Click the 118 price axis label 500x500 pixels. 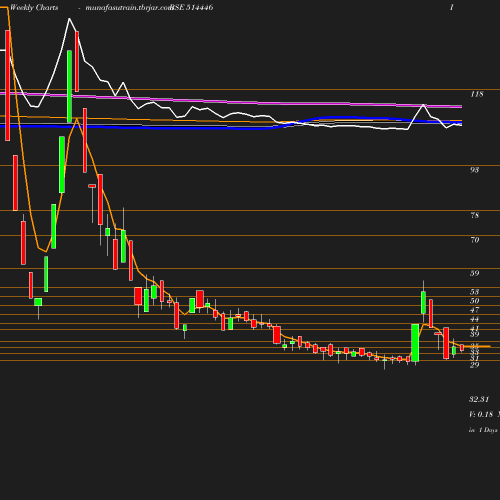point(477,94)
